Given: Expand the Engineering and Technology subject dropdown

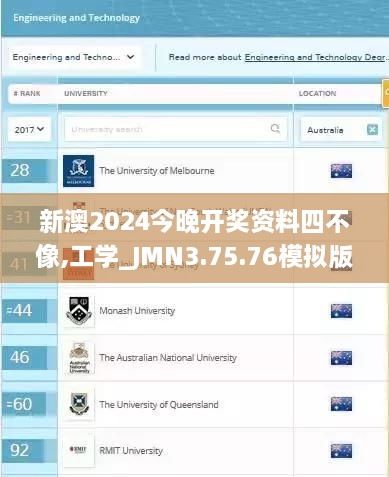Looking at the screenshot, I should [74, 57].
